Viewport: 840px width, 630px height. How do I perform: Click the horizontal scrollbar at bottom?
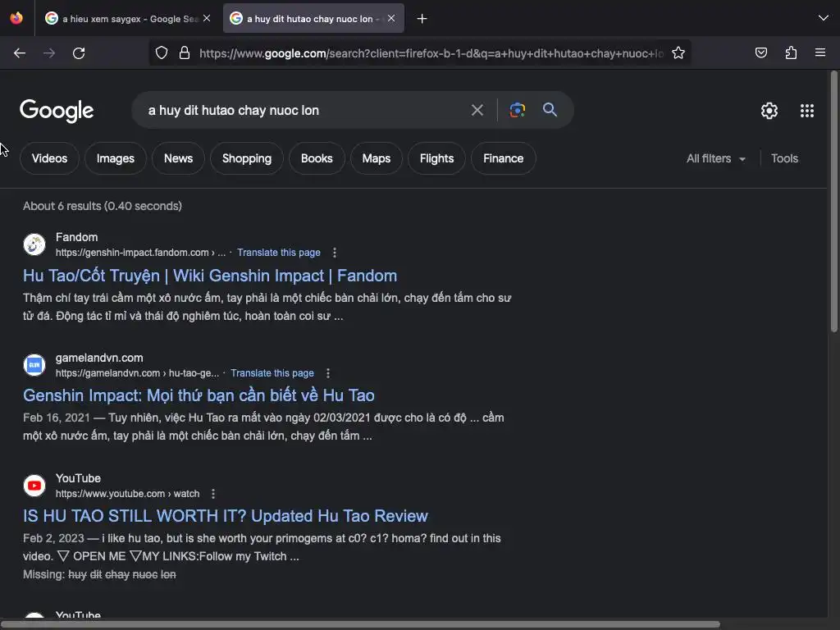[360, 624]
